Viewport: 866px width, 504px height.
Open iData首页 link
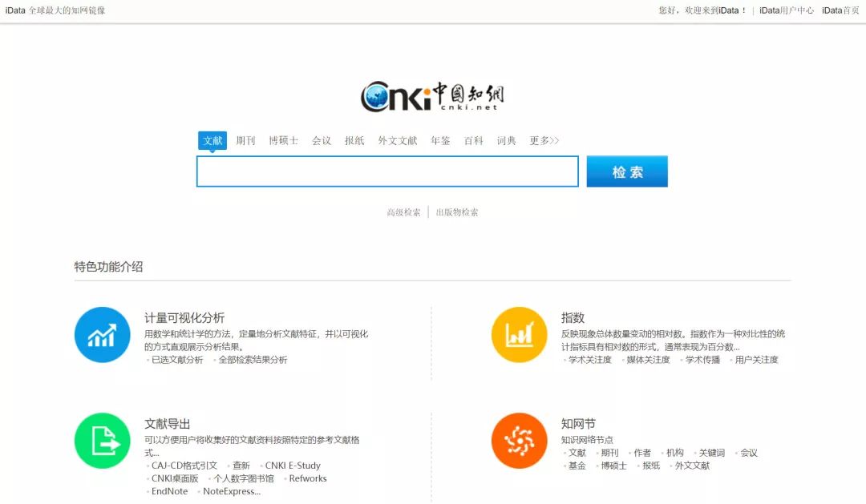click(840, 10)
